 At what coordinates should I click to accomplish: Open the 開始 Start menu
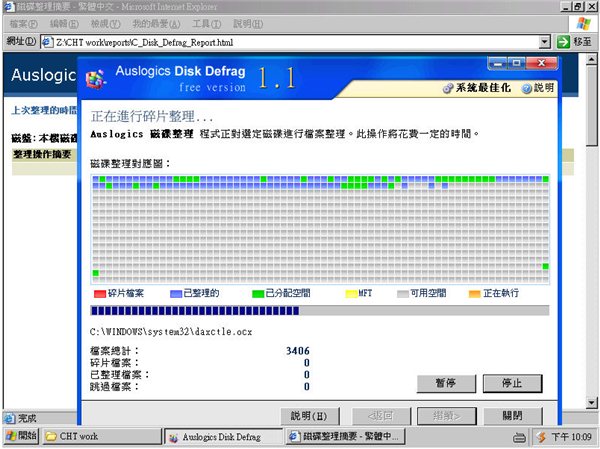tap(21, 436)
